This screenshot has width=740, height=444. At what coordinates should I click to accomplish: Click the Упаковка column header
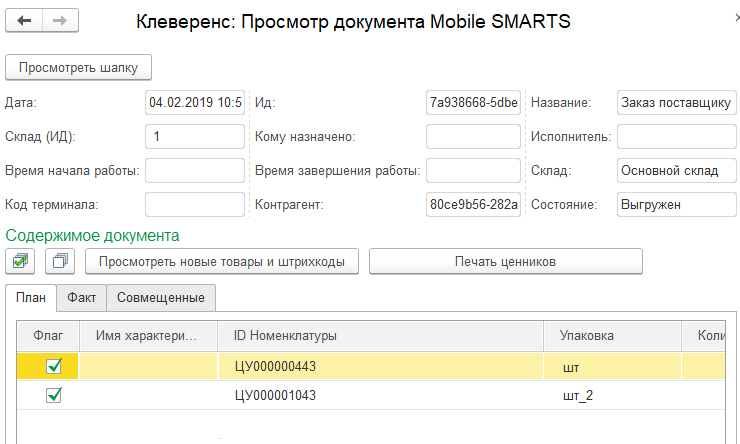pos(613,336)
